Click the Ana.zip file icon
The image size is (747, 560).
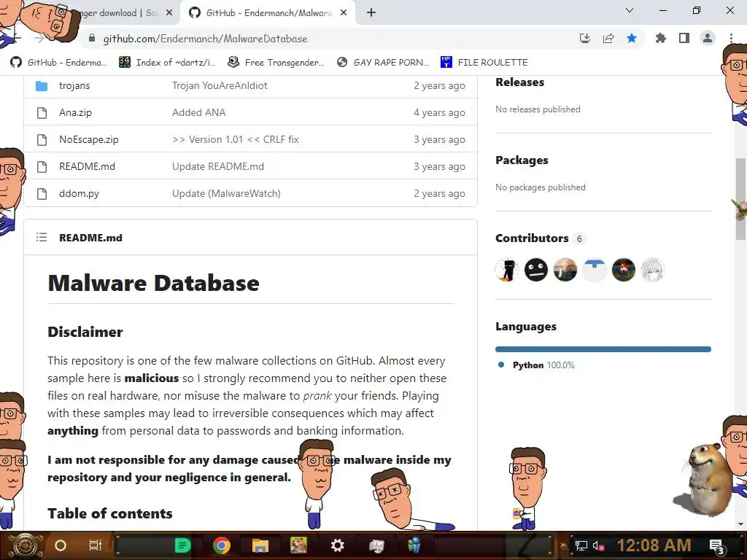click(x=42, y=113)
